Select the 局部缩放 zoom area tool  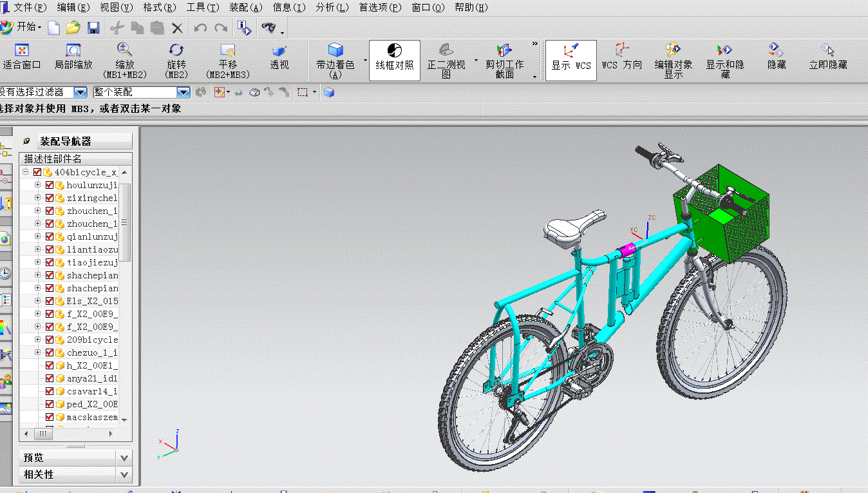tap(73, 50)
